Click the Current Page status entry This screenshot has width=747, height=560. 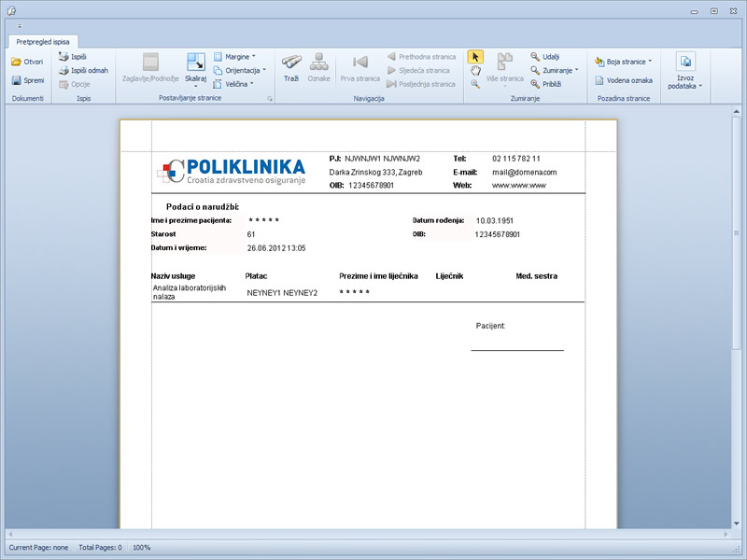(x=38, y=548)
